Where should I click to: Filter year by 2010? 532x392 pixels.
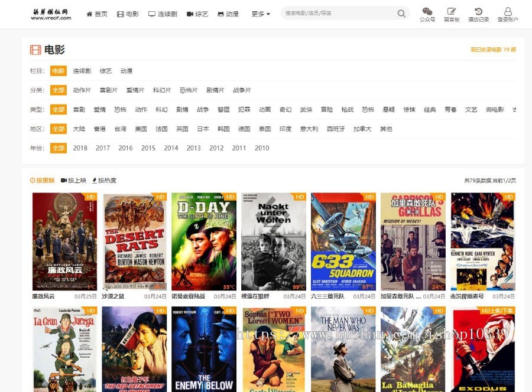click(262, 148)
